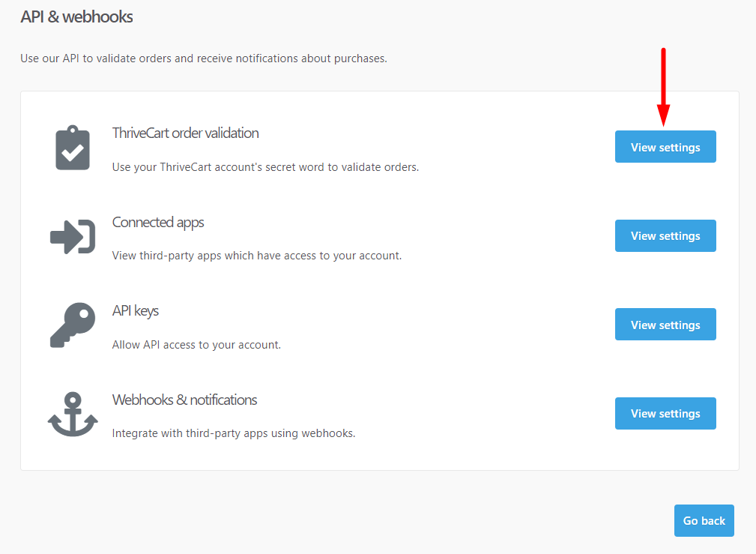Click the clipboard checkmark order validation icon

pyautogui.click(x=73, y=148)
